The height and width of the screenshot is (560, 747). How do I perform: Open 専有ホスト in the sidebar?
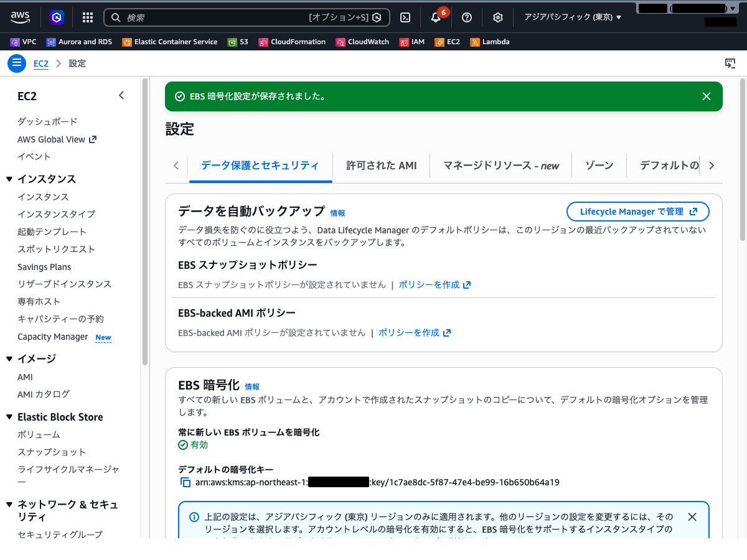[x=39, y=301]
